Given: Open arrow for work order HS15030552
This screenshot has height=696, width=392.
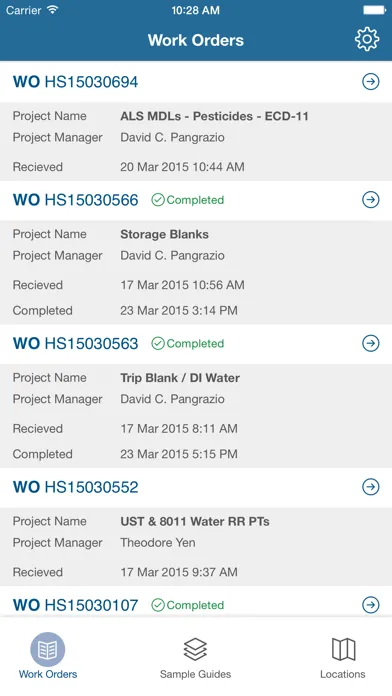Looking at the screenshot, I should click(x=371, y=487).
